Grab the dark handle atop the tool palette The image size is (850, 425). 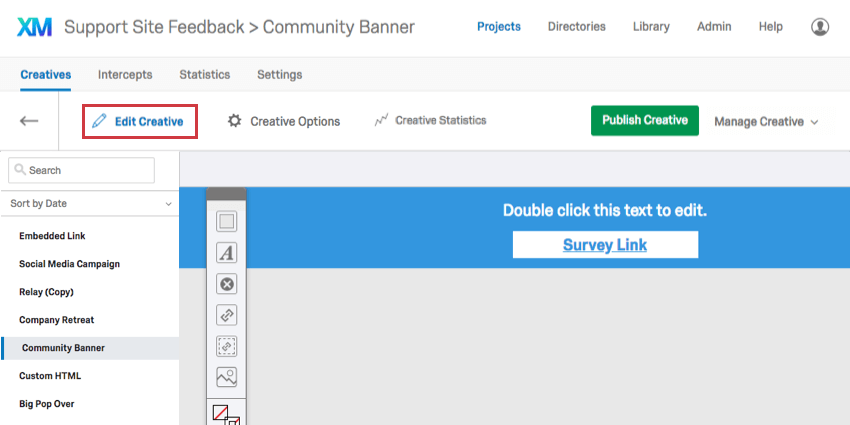coord(226,194)
